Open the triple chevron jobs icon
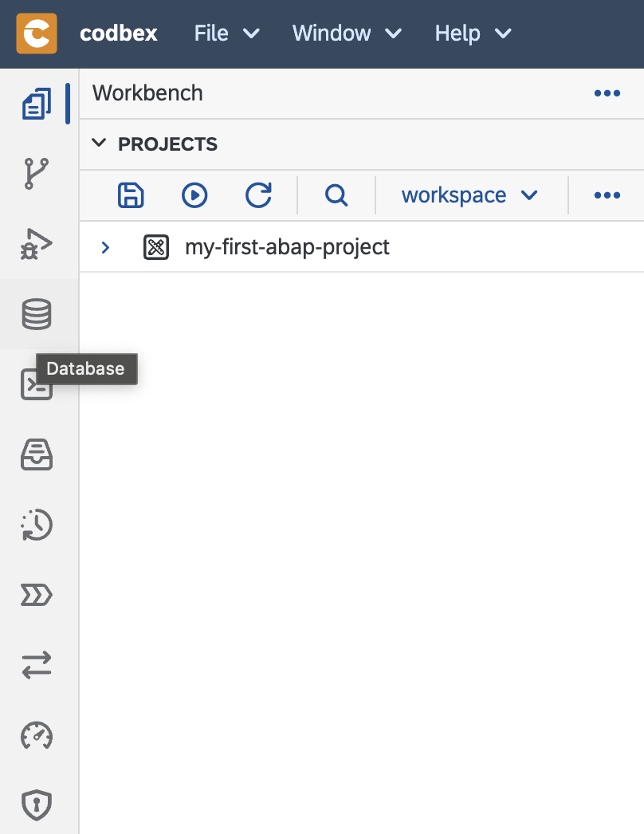Viewport: 644px width, 834px height. point(37,595)
